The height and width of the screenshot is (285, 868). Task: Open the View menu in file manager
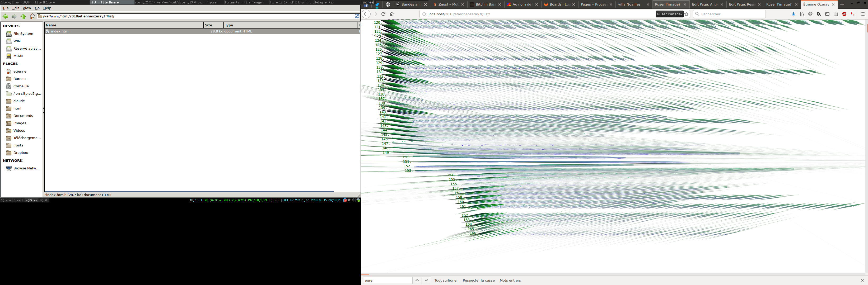tap(27, 8)
